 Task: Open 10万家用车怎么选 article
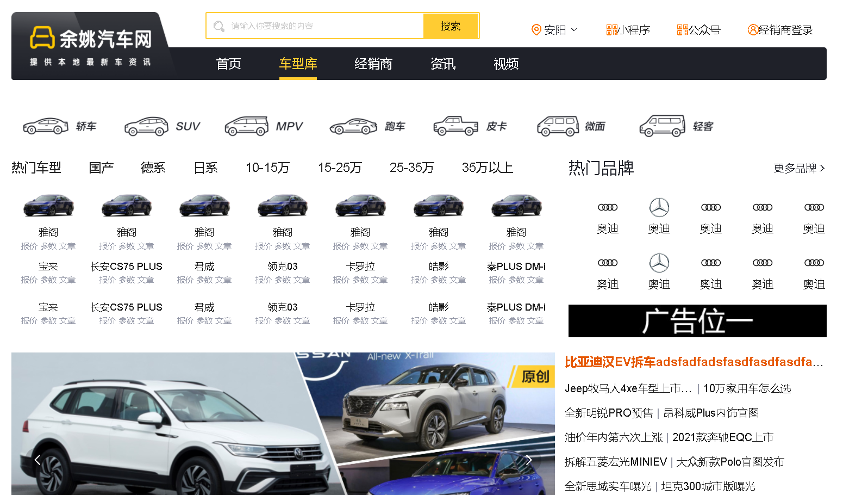click(747, 388)
